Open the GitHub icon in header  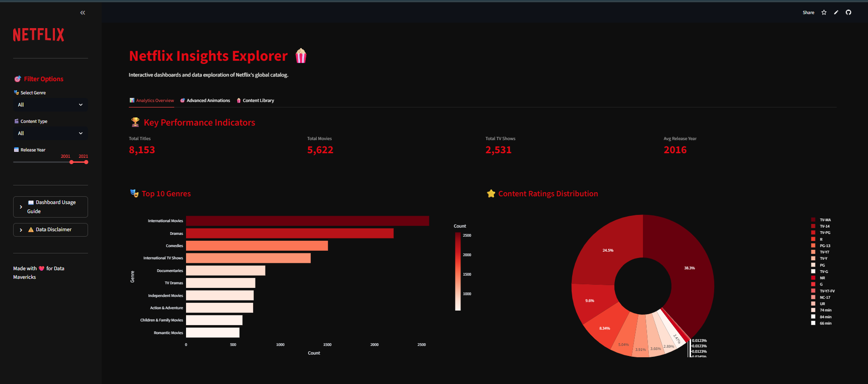848,13
